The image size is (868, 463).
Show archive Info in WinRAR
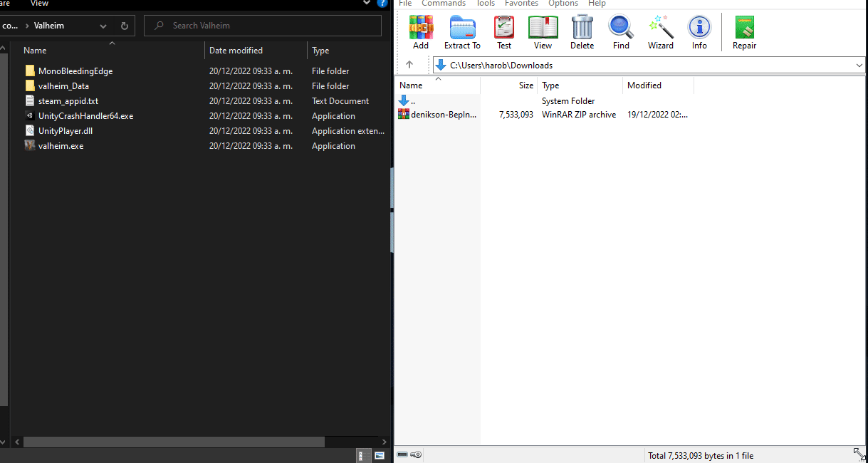pos(699,28)
